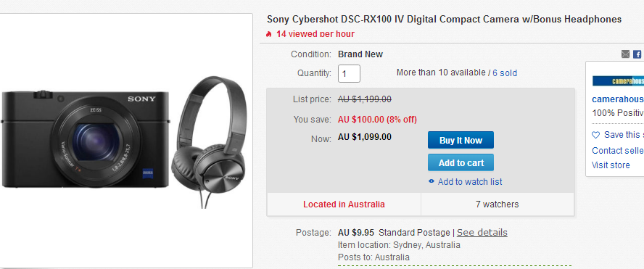This screenshot has width=644, height=269.
Task: Click the Sony camera product image
Action: [86, 140]
